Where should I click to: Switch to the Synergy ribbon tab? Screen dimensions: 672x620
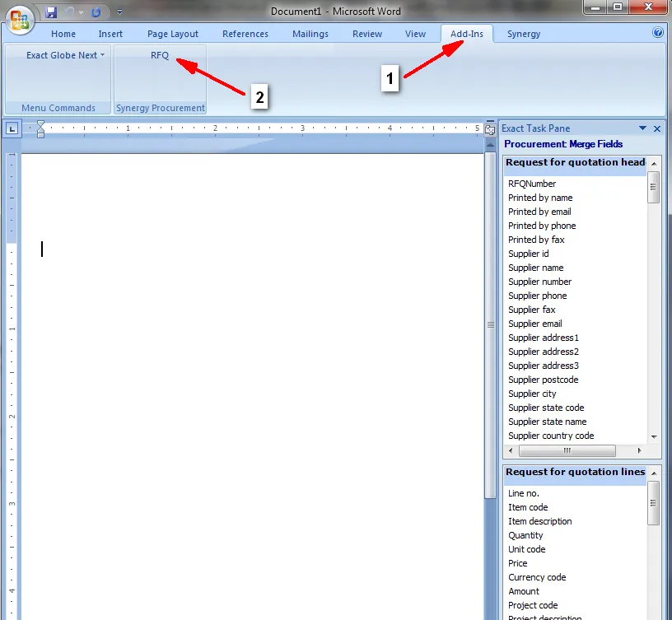coord(524,34)
